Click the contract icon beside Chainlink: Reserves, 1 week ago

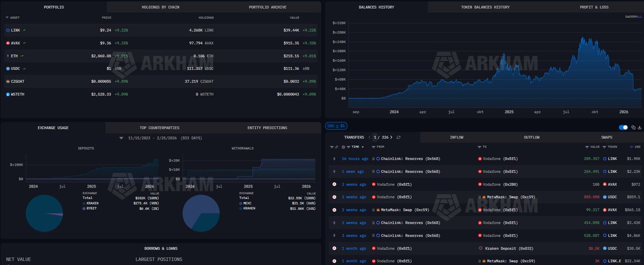pos(373,172)
